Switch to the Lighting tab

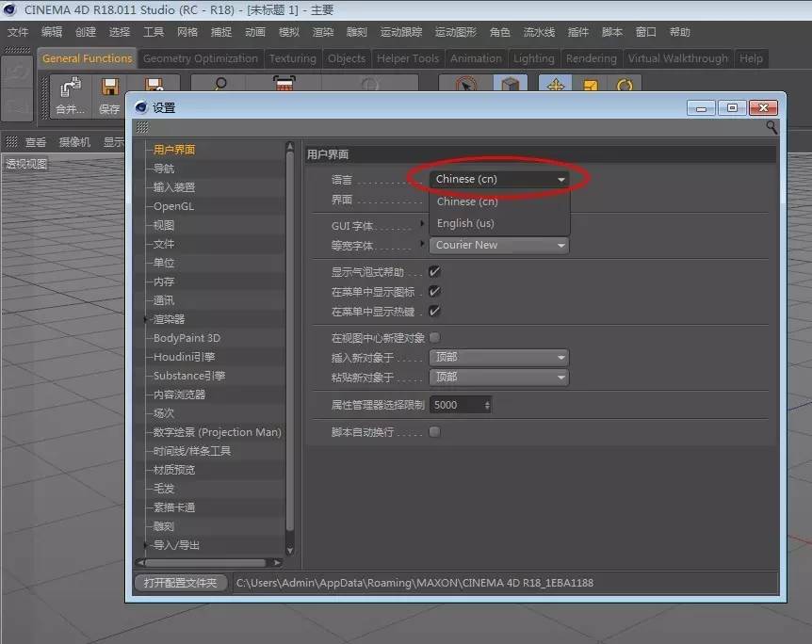534,58
